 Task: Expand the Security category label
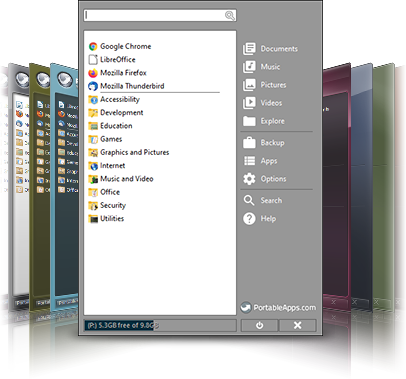pyautogui.click(x=113, y=205)
